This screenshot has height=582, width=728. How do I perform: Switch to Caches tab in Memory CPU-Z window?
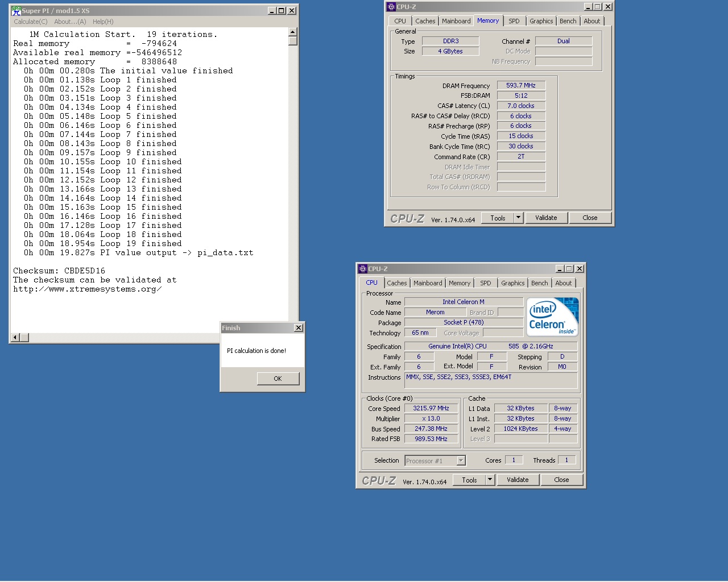(x=425, y=21)
